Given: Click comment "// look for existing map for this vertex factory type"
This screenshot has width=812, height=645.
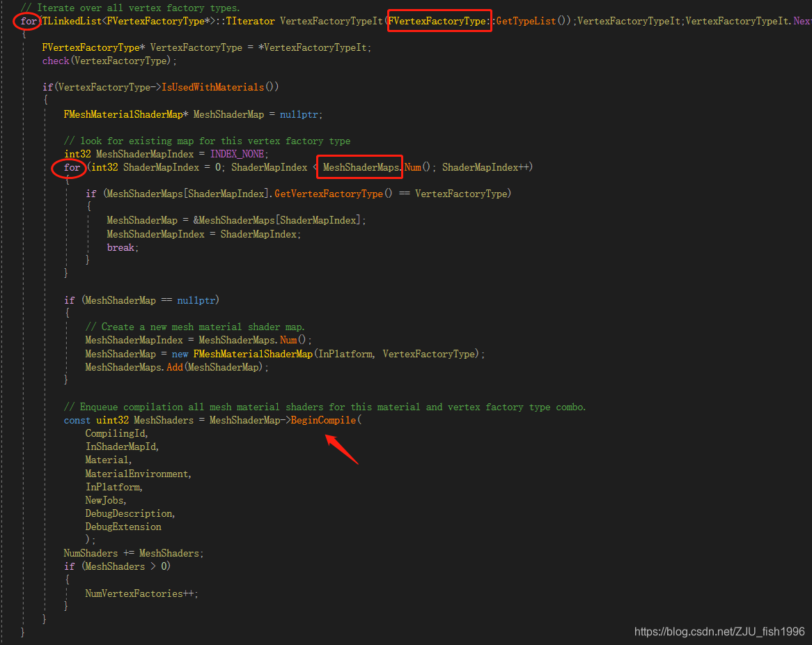Looking at the screenshot, I should pos(207,141).
